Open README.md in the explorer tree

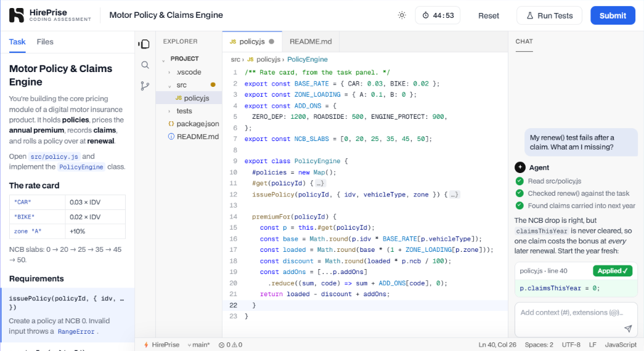pyautogui.click(x=189, y=137)
